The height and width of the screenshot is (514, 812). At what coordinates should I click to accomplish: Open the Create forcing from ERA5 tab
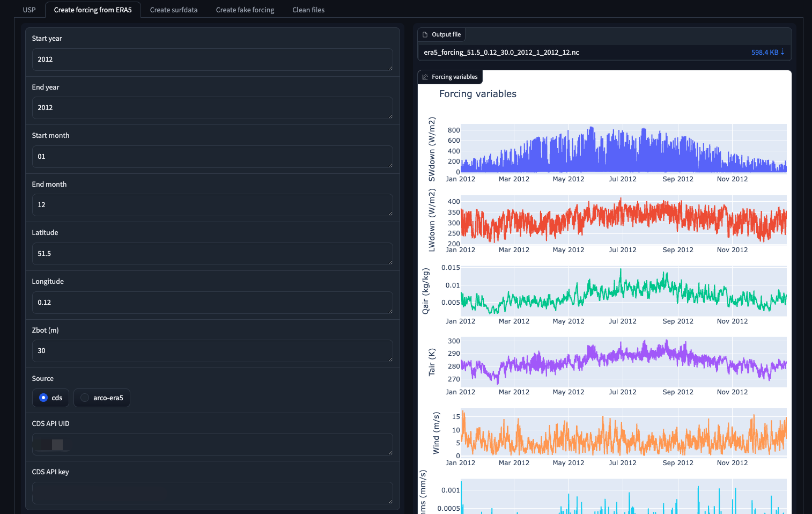point(93,10)
